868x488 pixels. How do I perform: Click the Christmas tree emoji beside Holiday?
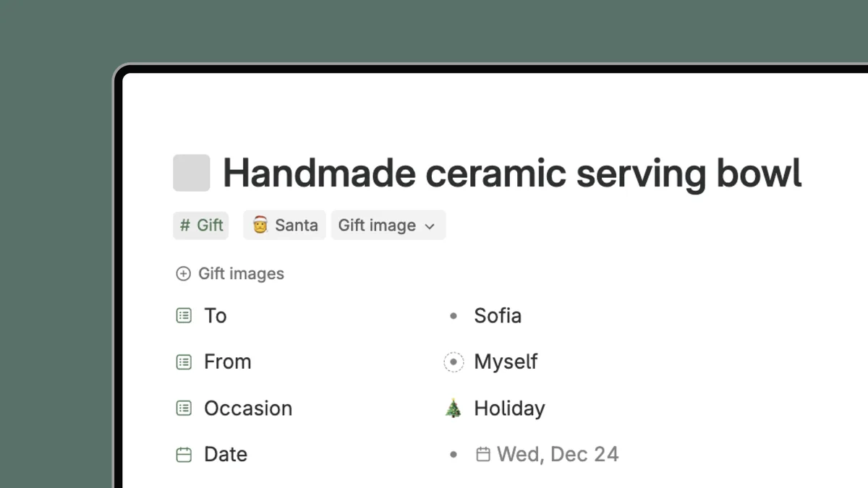453,408
